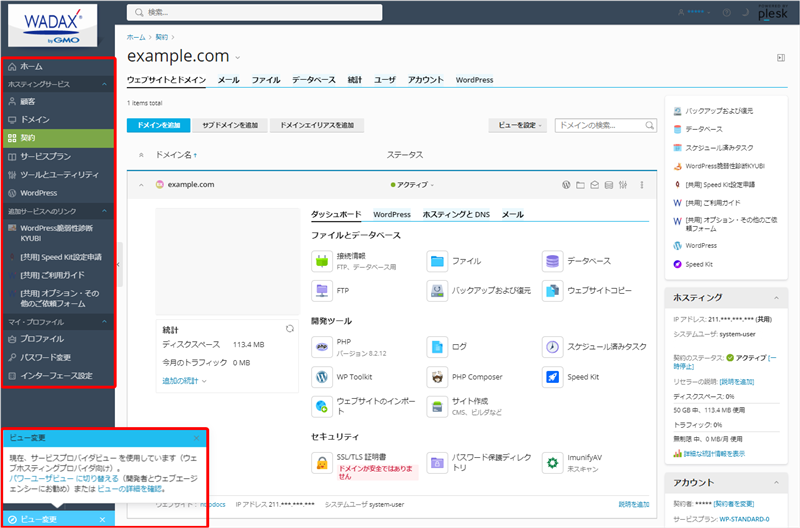Click WordPress icon in example.com row
Screen dimensions: 800x528
566,185
